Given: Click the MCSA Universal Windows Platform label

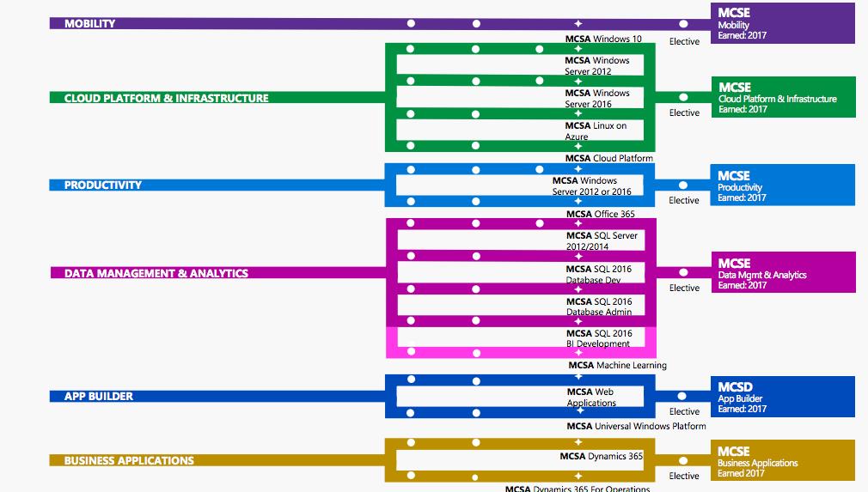Looking at the screenshot, I should point(636,426).
